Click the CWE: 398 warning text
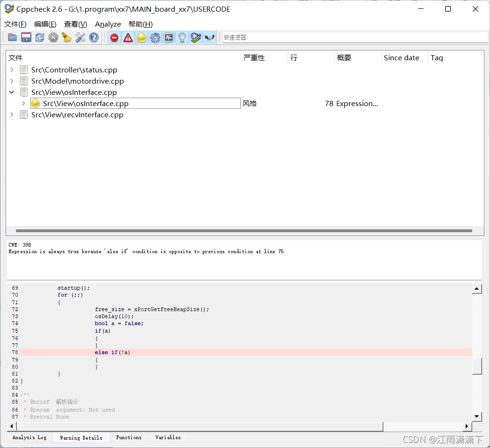 pos(20,245)
